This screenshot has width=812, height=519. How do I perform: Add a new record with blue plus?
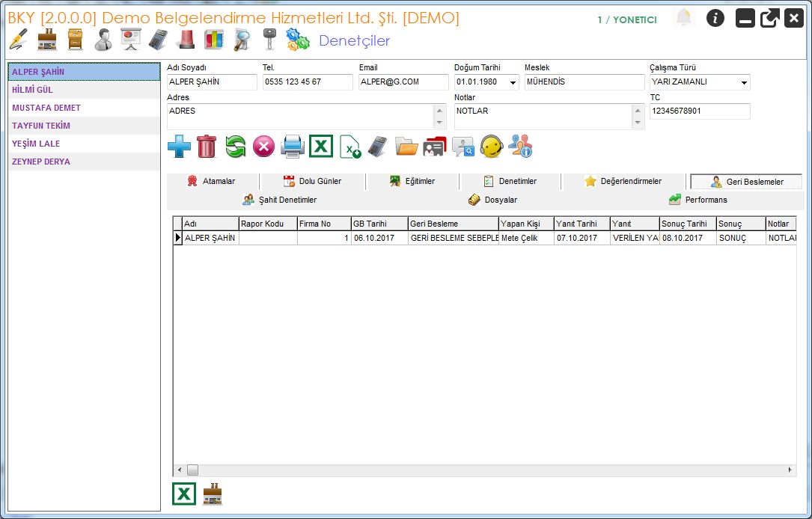[x=179, y=147]
